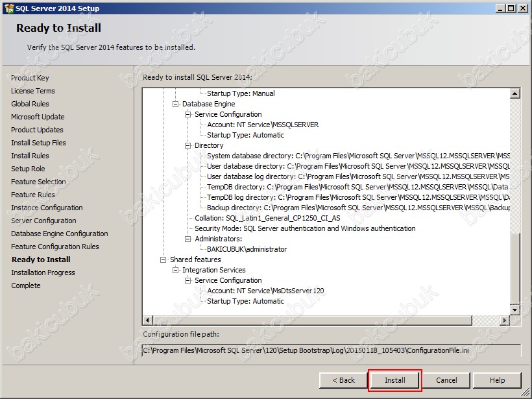Select the Feature Selection step
Viewport: 532px width, 399px height.
coord(38,182)
